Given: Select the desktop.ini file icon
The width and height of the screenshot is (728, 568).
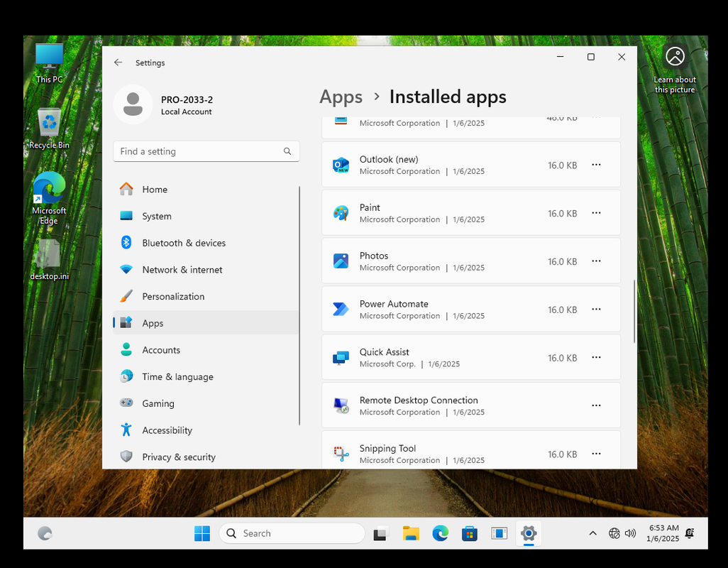Looking at the screenshot, I should (49, 260).
